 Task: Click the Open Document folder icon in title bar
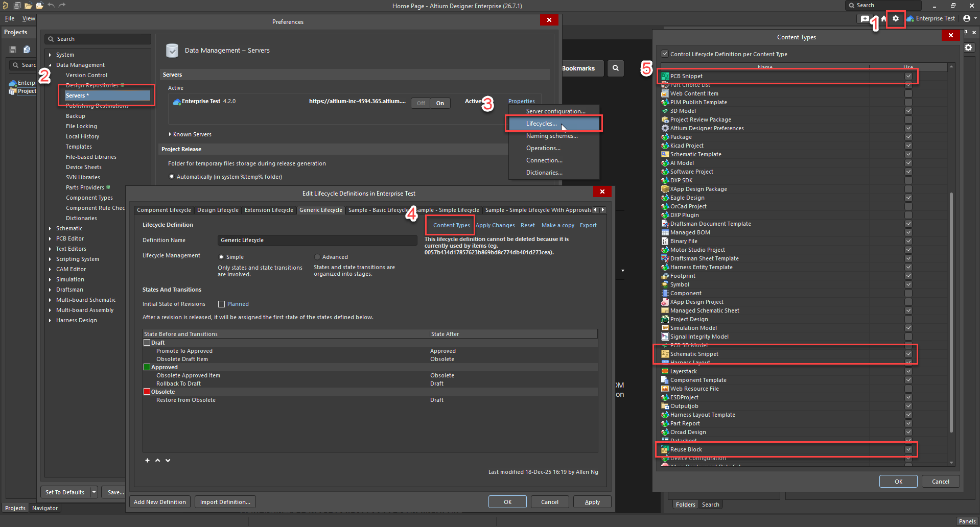pos(28,6)
